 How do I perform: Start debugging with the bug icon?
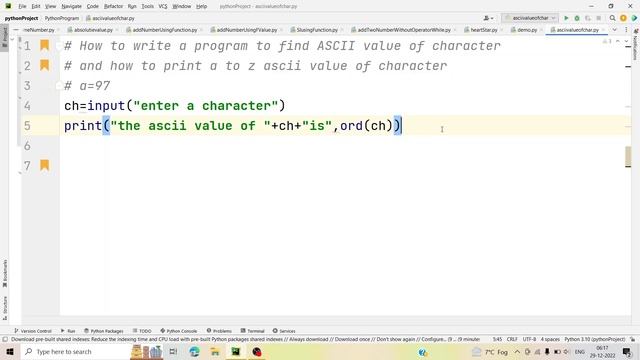(x=577, y=18)
